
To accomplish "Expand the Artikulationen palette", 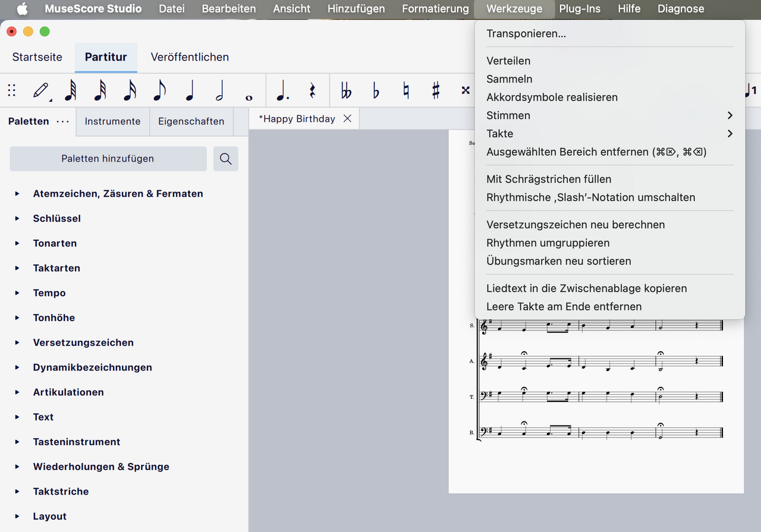I will click(x=18, y=392).
